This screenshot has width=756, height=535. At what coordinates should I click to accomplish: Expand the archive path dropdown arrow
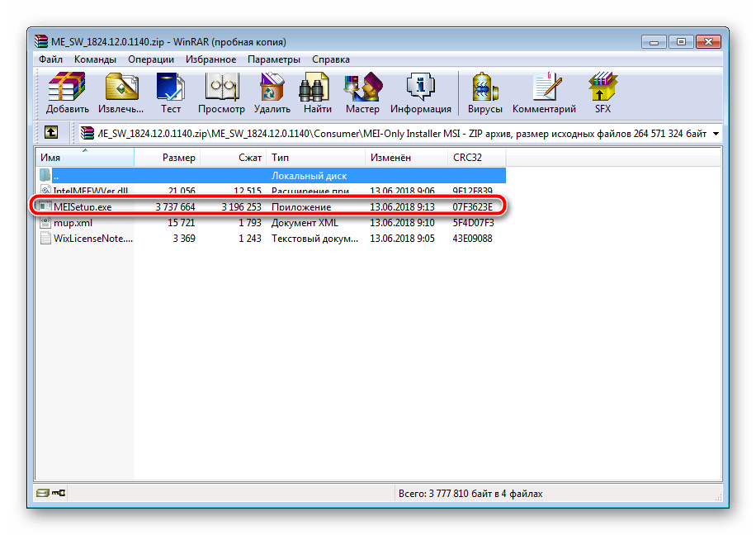tap(715, 133)
